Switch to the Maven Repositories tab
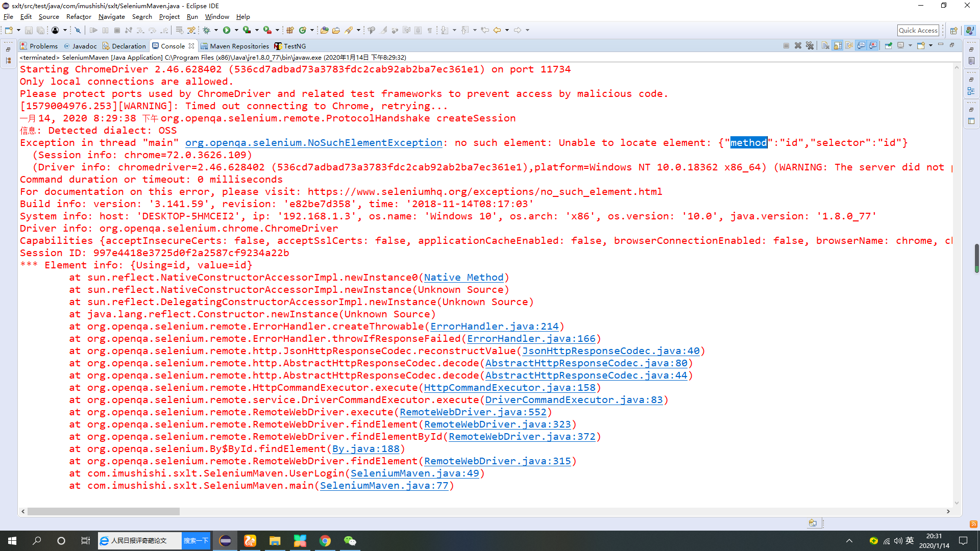 tap(239, 46)
